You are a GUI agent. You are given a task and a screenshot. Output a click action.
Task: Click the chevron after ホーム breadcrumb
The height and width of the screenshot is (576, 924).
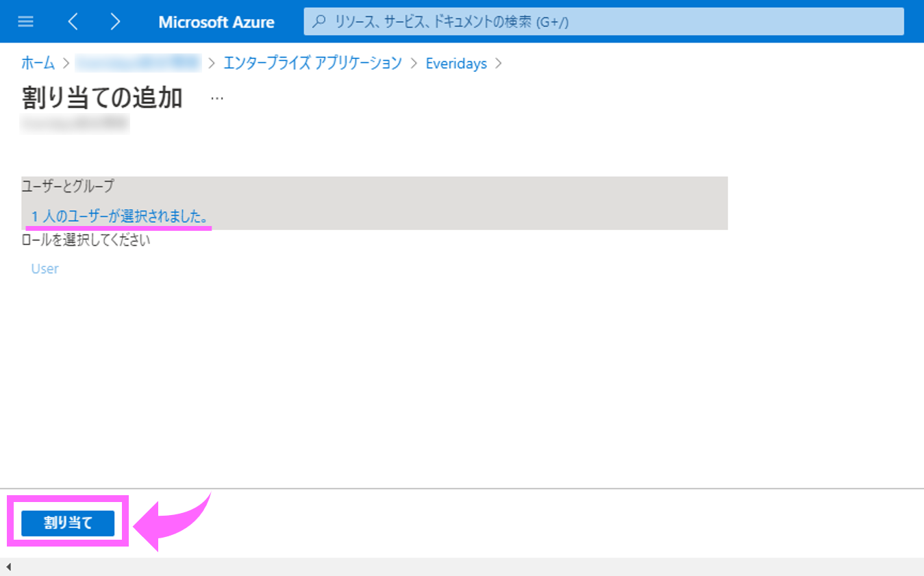point(66,64)
